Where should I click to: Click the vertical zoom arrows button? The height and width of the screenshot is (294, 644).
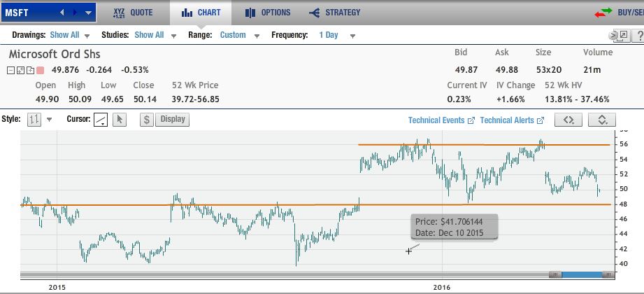pos(602,120)
